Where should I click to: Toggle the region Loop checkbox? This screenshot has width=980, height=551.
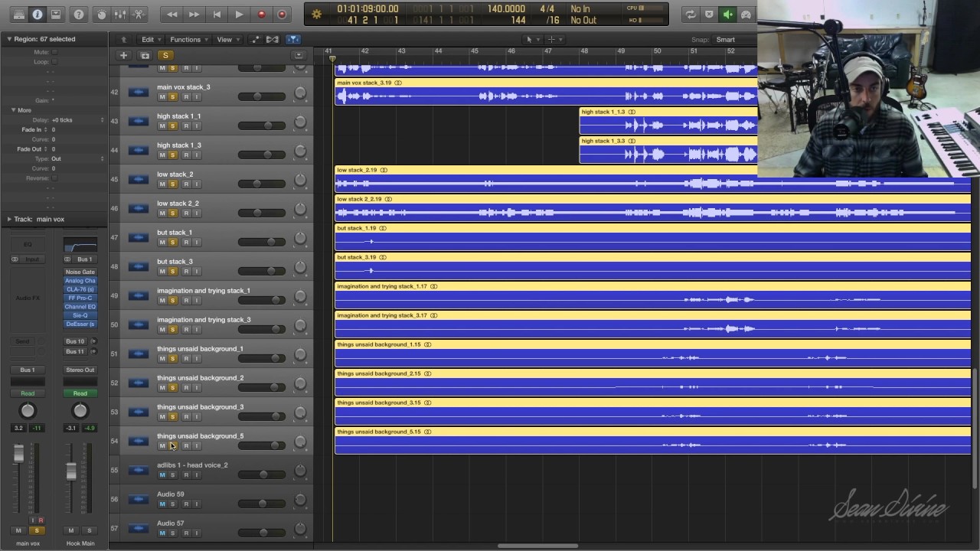[x=54, y=62]
